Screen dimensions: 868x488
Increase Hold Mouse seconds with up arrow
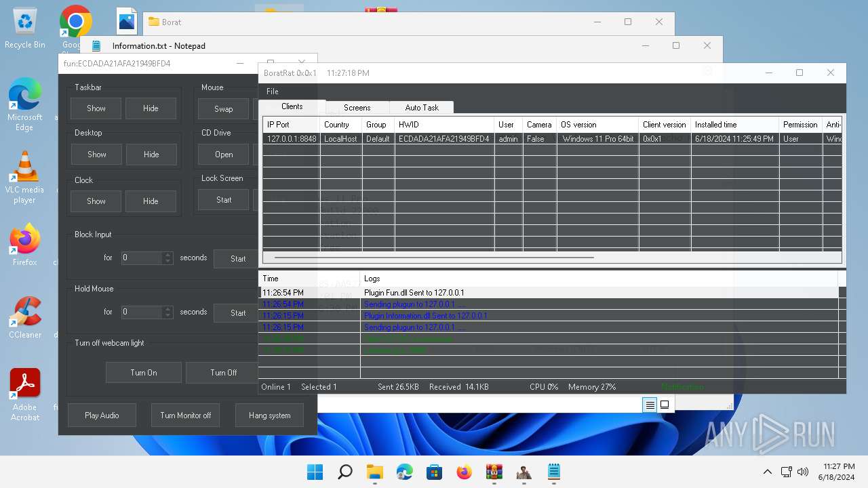click(x=168, y=309)
